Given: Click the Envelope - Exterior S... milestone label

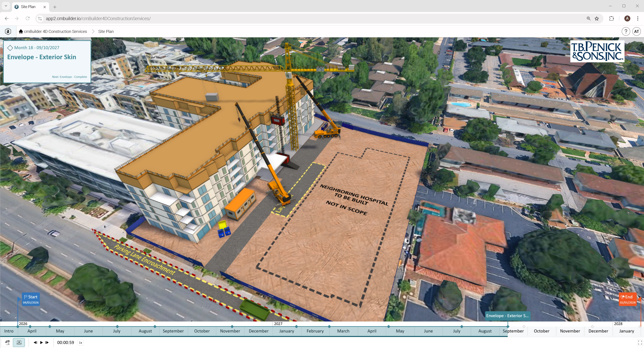Looking at the screenshot, I should tap(507, 315).
